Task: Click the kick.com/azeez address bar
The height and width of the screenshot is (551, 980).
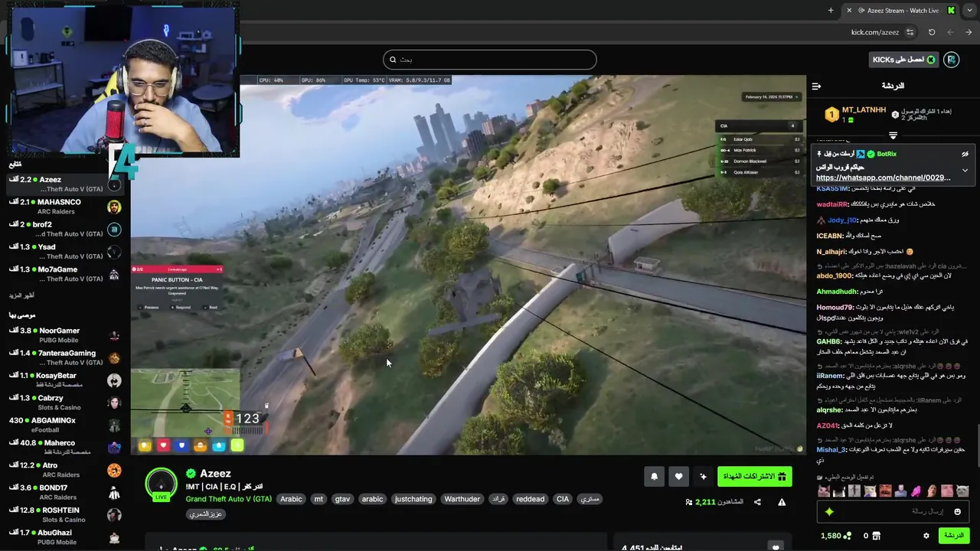Action: click(875, 32)
